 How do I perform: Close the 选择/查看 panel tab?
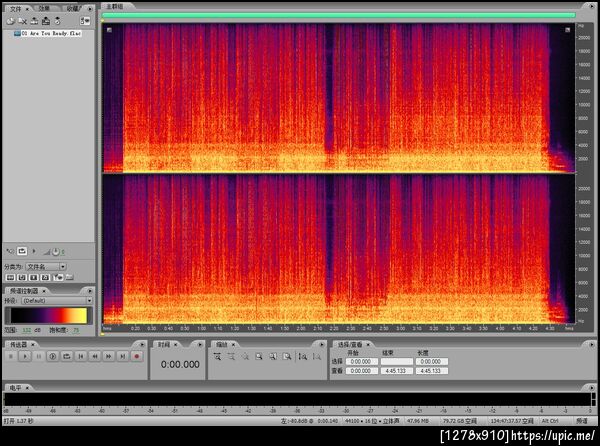368,345
